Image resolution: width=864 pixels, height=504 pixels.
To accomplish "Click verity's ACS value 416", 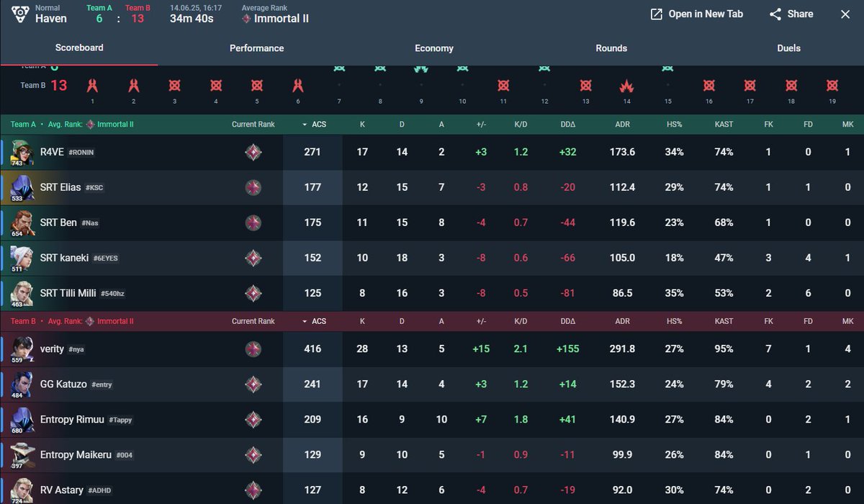I will pyautogui.click(x=312, y=348).
